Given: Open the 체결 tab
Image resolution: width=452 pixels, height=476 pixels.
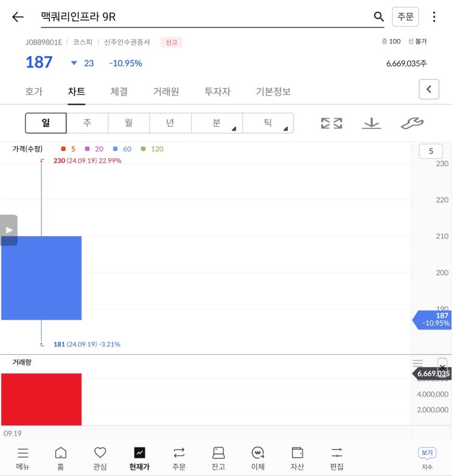Looking at the screenshot, I should coord(119,91).
